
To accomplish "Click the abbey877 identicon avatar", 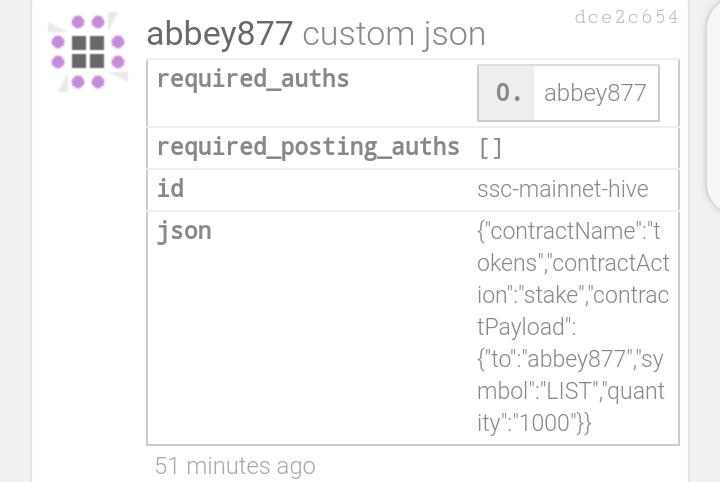I will [x=88, y=52].
